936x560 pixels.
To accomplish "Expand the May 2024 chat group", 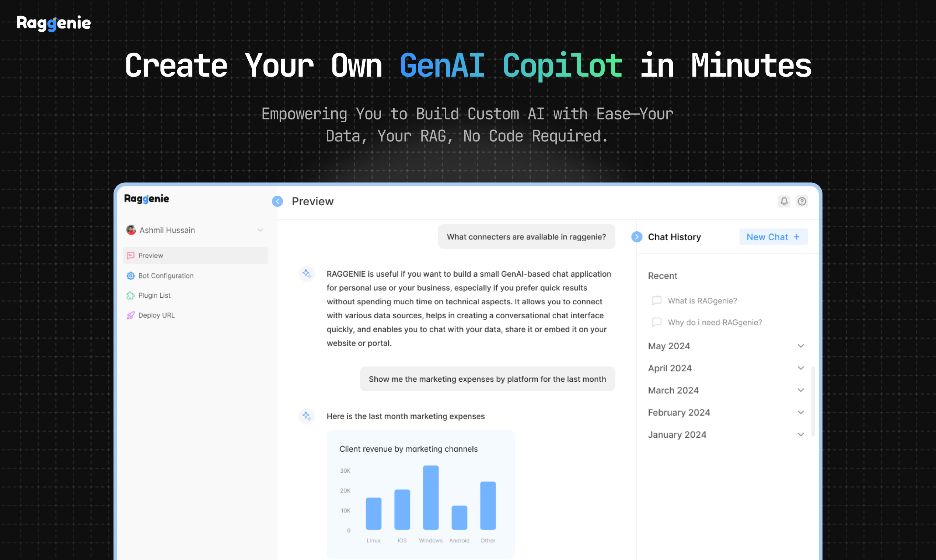I will click(x=800, y=346).
